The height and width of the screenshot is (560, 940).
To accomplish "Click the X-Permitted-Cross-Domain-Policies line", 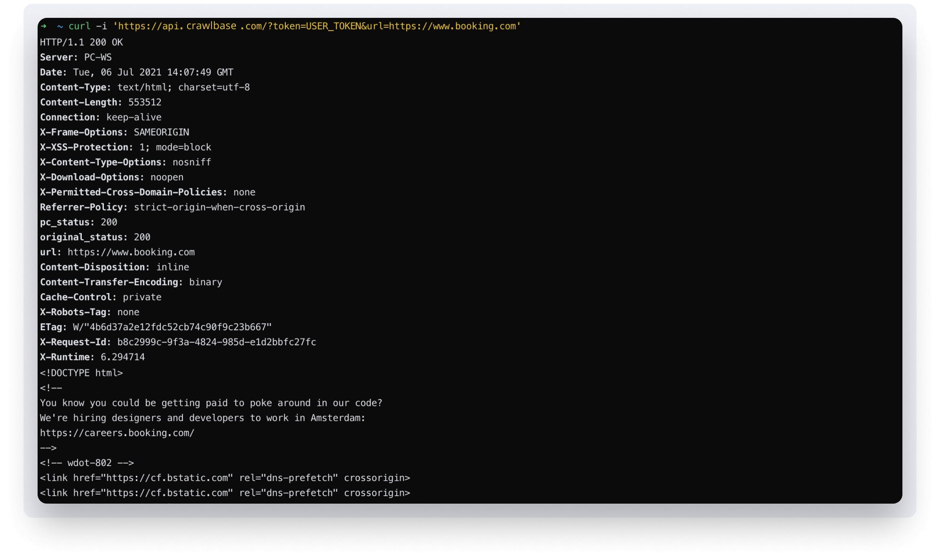I will 148,192.
